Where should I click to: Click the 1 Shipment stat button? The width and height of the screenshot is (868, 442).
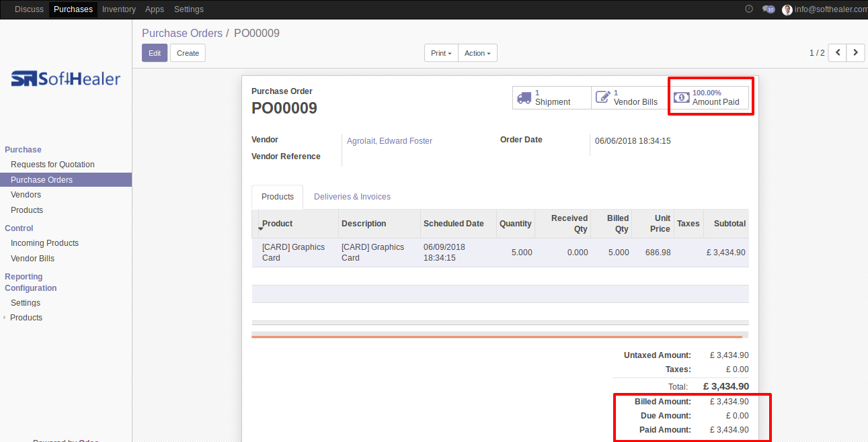[552, 97]
